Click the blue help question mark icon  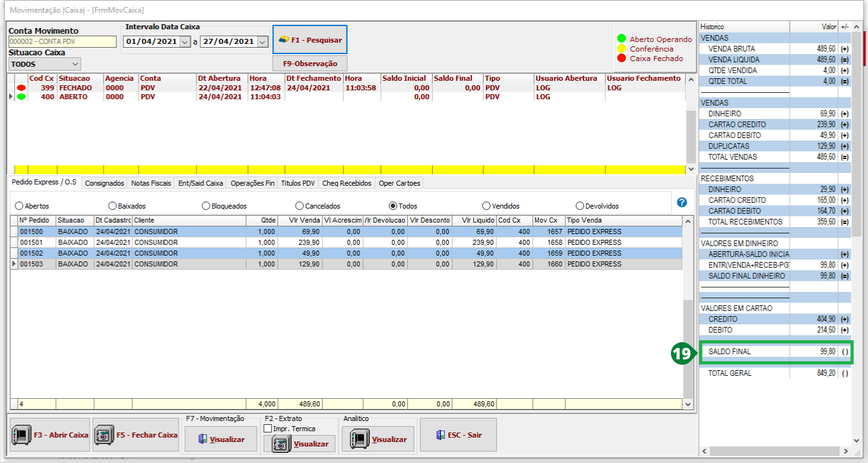(682, 202)
